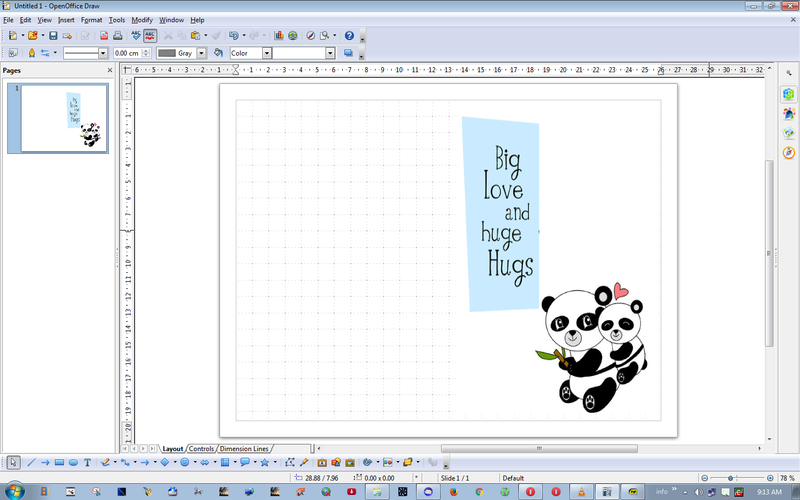The height and width of the screenshot is (500, 800).
Task: Select the Callouts tool
Action: (x=245, y=462)
